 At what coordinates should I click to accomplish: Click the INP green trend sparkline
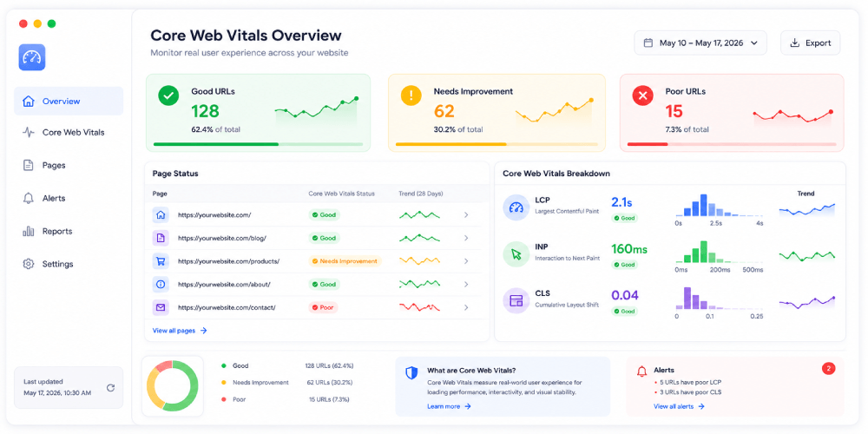pyautogui.click(x=807, y=255)
